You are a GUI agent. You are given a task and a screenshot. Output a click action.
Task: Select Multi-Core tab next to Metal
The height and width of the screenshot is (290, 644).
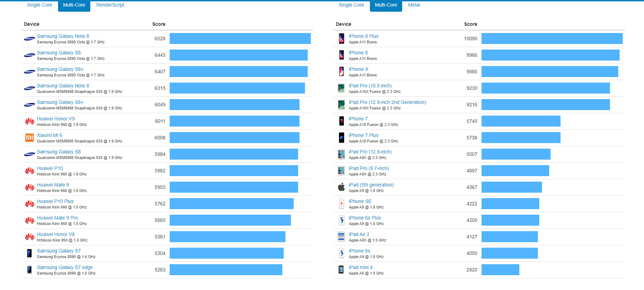pyautogui.click(x=386, y=5)
